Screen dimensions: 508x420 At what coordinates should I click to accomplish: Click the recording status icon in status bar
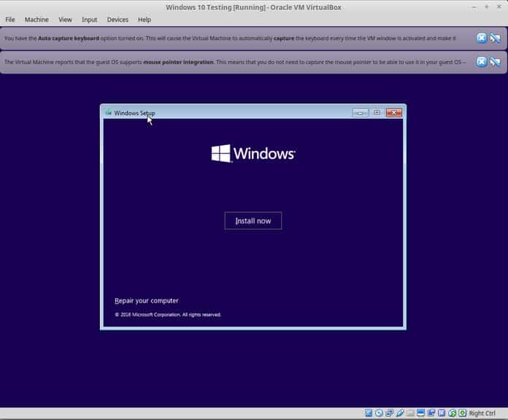431,413
